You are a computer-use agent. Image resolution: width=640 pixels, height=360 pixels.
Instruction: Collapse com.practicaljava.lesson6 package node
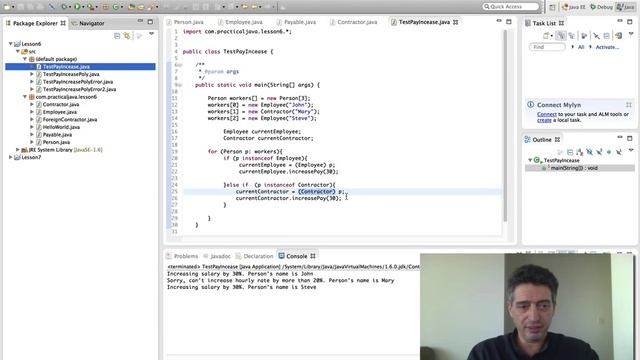click(25, 97)
